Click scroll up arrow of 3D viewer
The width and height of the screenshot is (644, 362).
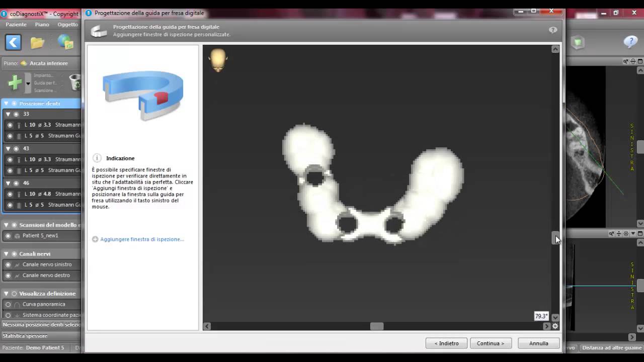pos(555,49)
